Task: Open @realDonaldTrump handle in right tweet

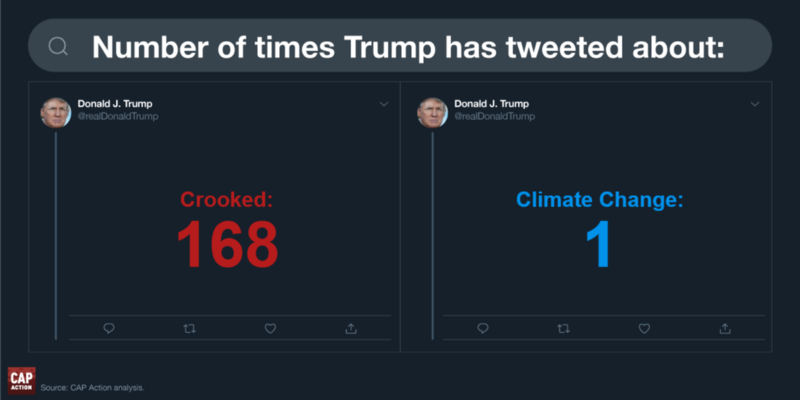Action: pos(494,117)
